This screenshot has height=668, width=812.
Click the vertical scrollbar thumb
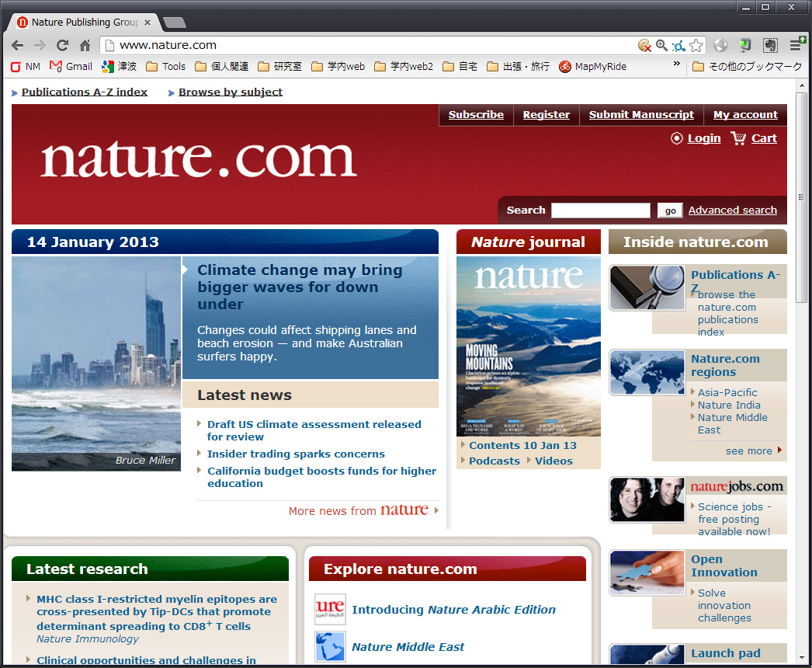pyautogui.click(x=802, y=197)
